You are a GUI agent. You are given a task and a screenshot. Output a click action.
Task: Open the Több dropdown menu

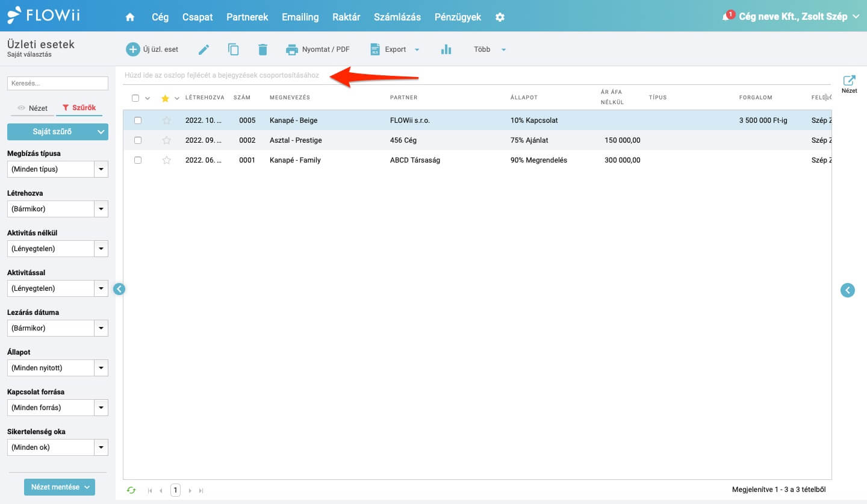click(489, 49)
